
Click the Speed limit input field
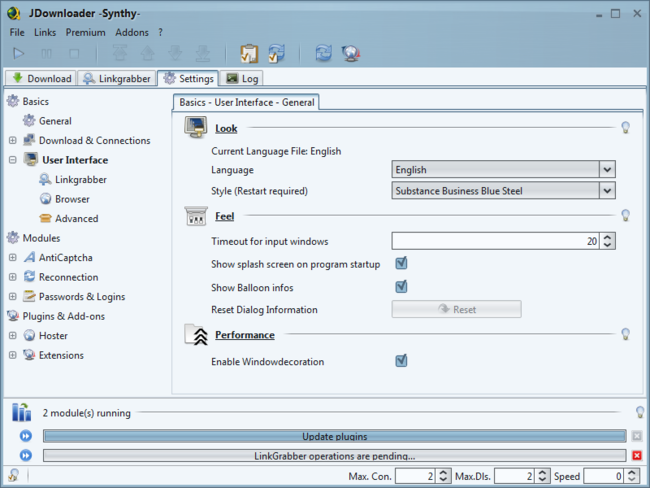(604, 476)
